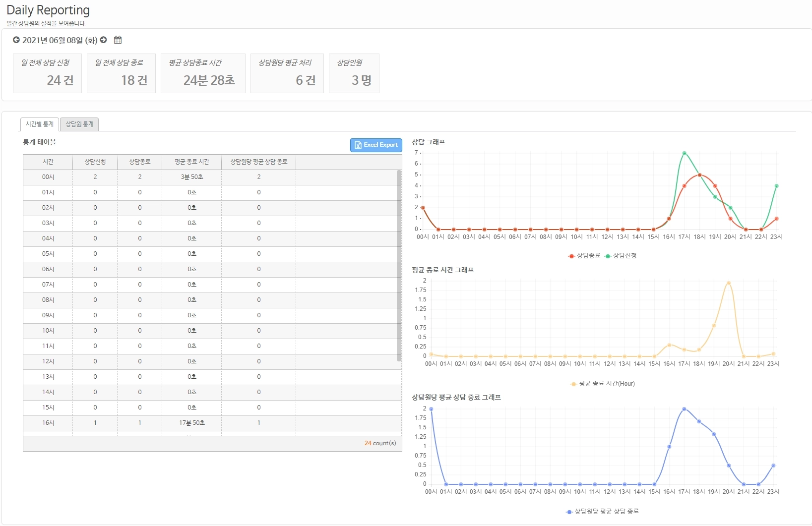The image size is (812, 526).
Task: Click the statistics table vertical scrollbar
Action: coord(399,266)
